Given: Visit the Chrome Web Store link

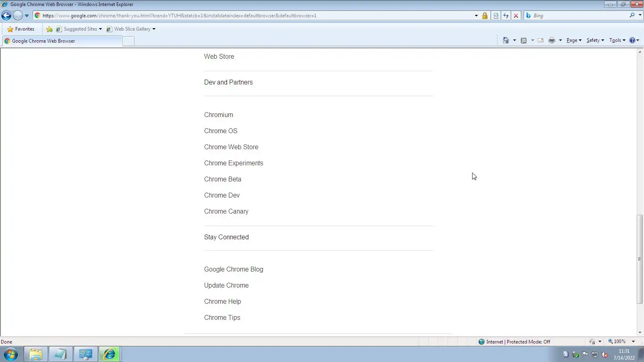Looking at the screenshot, I should point(231,147).
